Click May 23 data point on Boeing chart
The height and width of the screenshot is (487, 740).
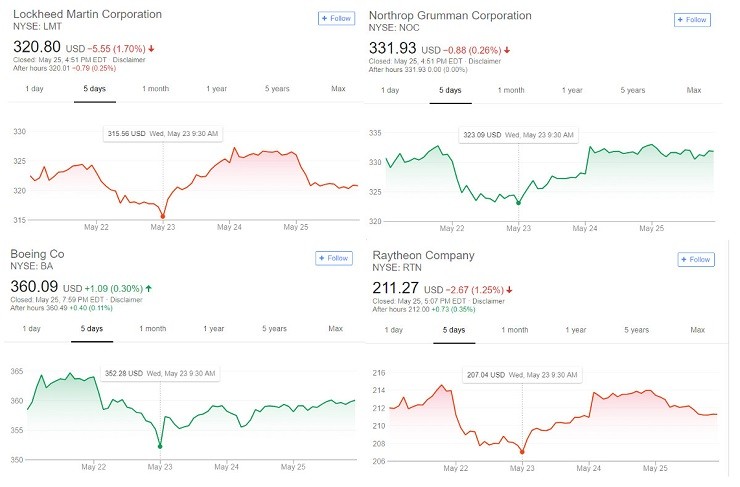(x=160, y=446)
